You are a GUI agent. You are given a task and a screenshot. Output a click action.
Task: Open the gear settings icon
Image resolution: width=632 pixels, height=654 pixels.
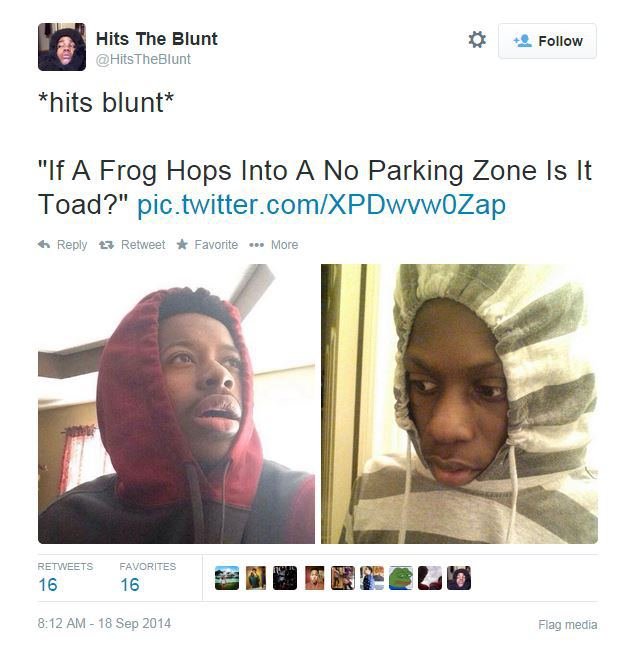tap(476, 40)
